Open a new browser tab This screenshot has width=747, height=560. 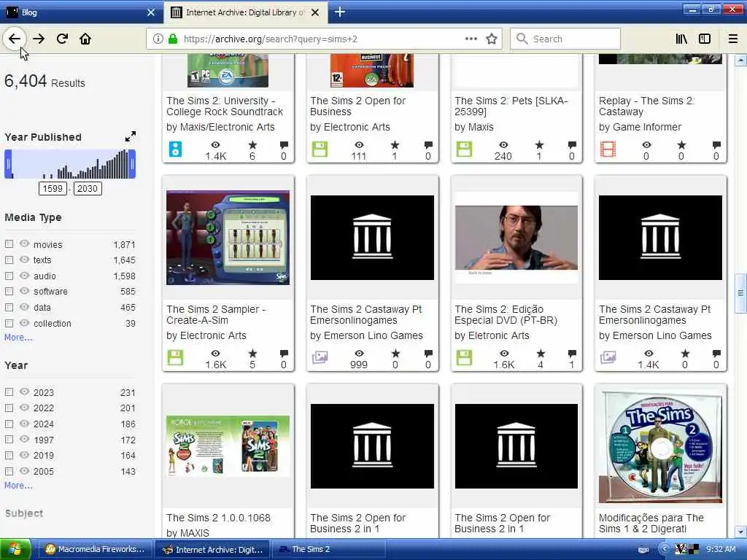click(x=340, y=12)
